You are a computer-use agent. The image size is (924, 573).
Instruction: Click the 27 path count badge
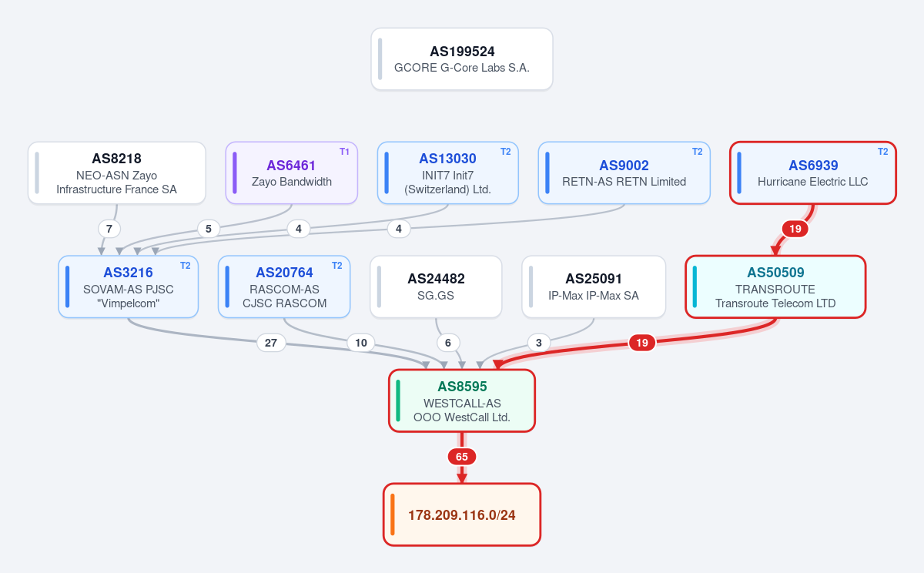271,343
